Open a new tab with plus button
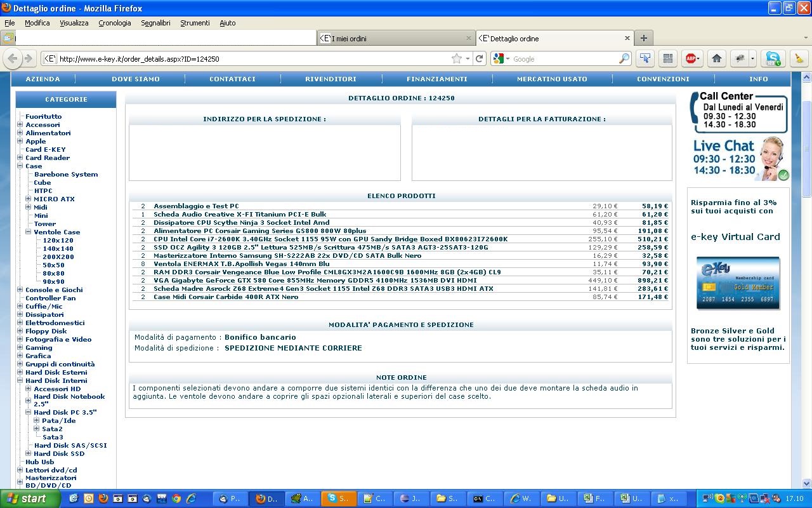Viewport: 812px width, 508px height. 643,38
